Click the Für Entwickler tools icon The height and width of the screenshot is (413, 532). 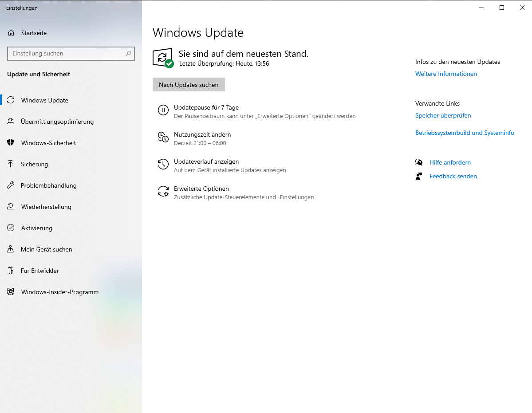coord(11,271)
